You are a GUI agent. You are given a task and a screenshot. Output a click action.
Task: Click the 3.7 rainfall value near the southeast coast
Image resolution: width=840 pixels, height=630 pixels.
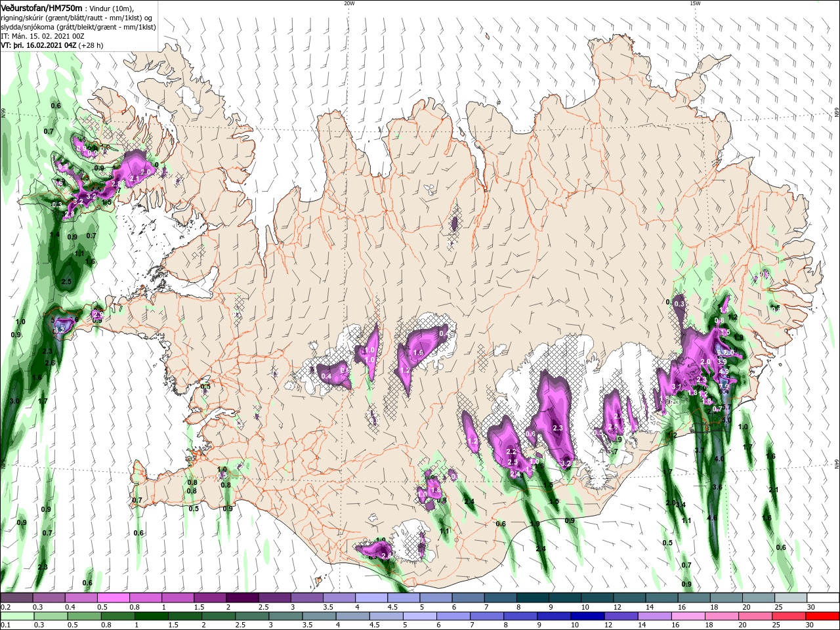(x=700, y=450)
